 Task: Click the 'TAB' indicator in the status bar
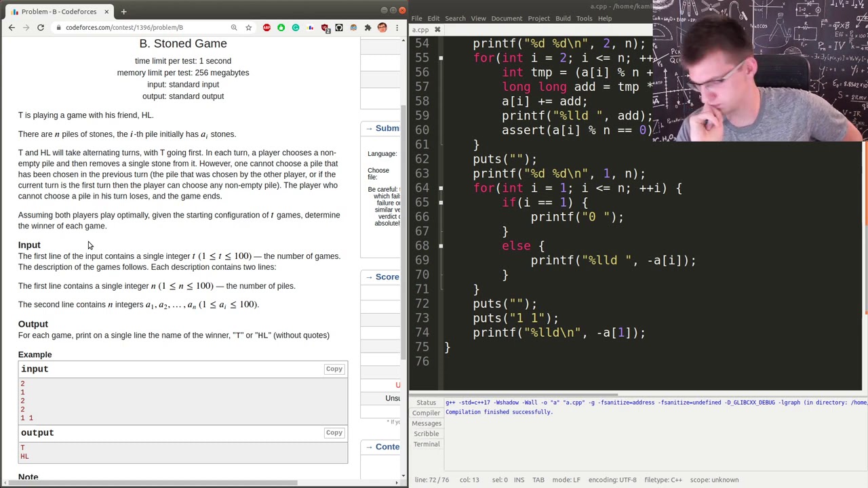[x=538, y=480]
